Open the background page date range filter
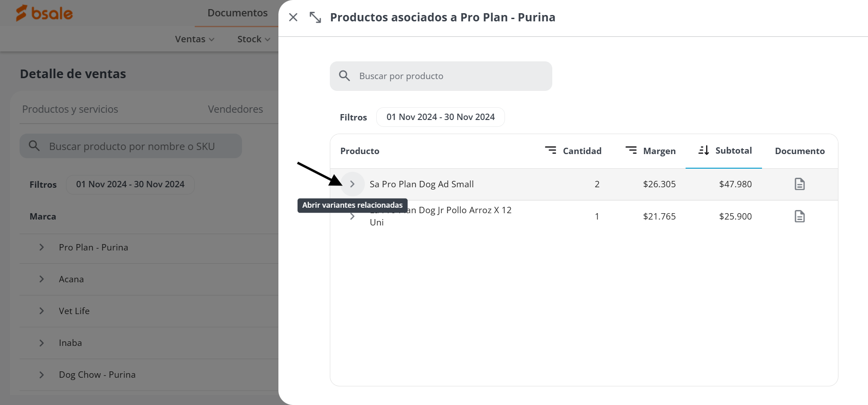 tap(130, 184)
